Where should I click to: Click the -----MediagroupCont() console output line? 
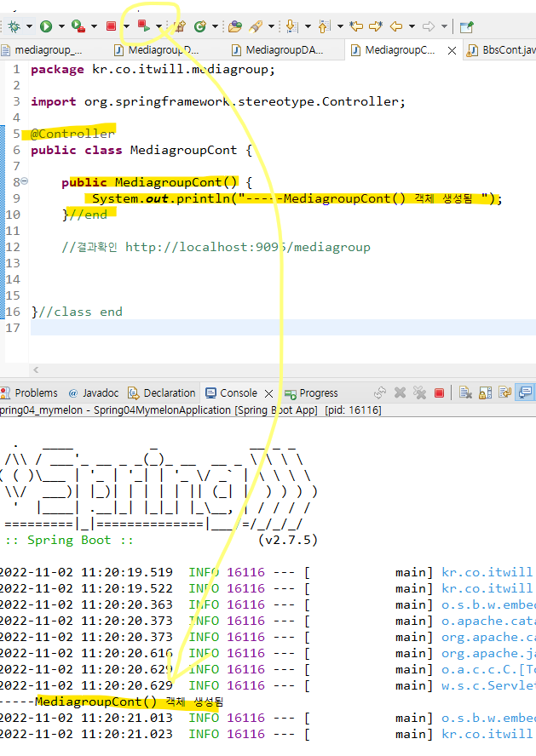point(112,702)
